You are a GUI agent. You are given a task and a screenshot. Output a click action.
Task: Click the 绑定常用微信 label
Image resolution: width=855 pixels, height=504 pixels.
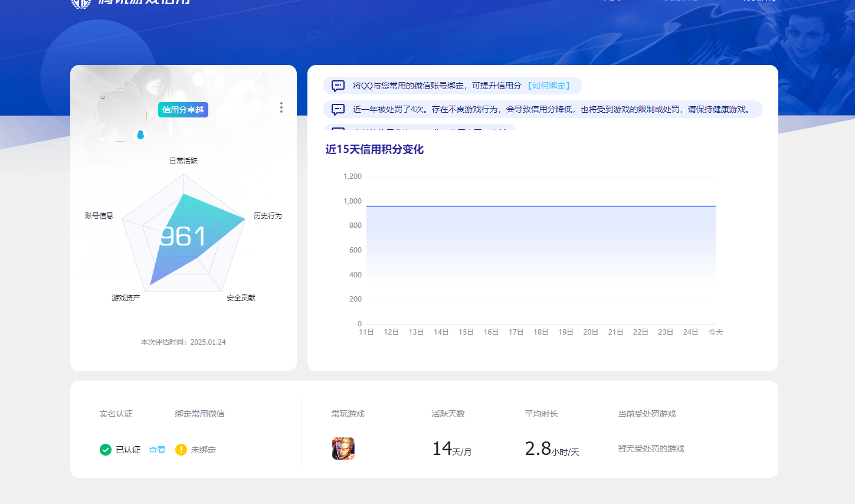click(x=200, y=414)
